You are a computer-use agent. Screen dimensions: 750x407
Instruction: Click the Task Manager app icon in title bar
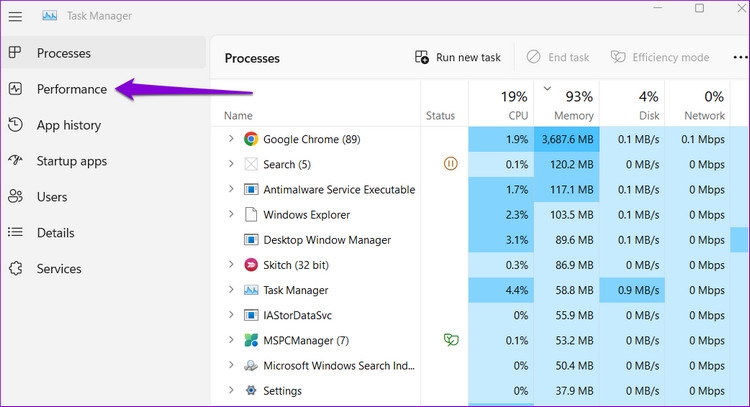point(50,16)
